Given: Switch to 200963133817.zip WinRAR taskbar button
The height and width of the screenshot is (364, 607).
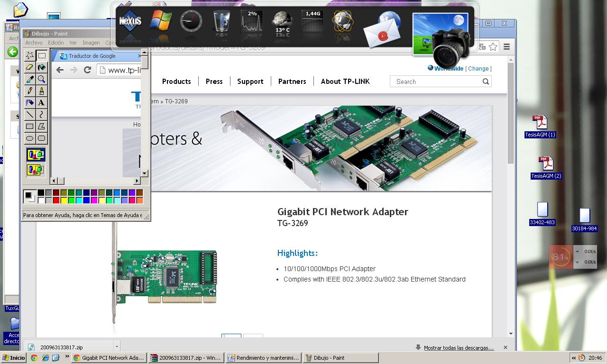Looking at the screenshot, I should tap(186, 358).
